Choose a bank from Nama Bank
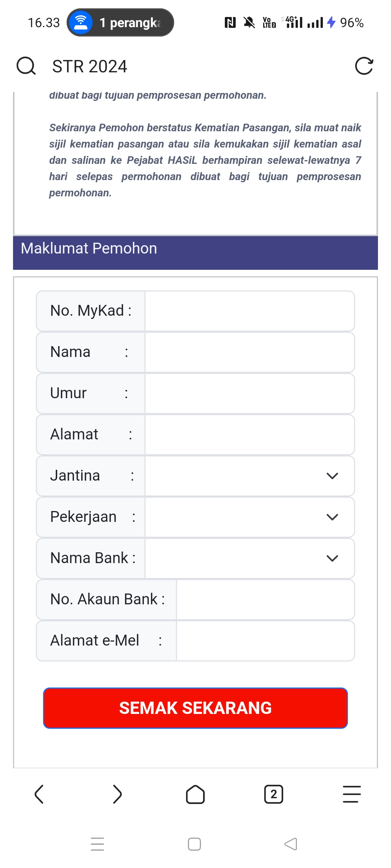391x868 pixels. tap(250, 558)
